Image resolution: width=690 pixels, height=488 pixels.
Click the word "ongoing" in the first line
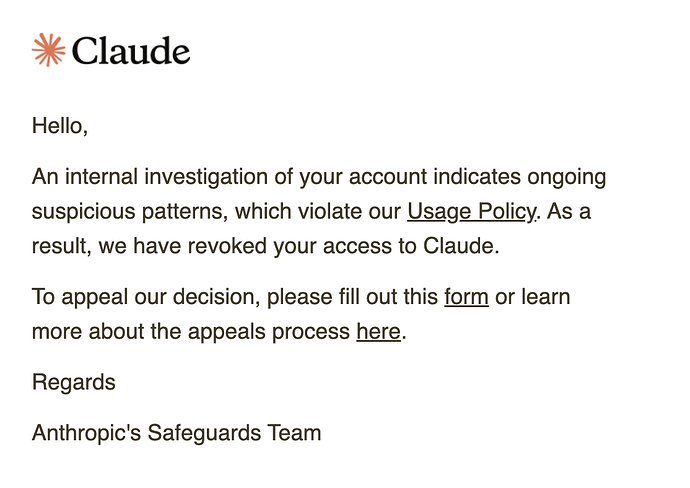point(567,177)
